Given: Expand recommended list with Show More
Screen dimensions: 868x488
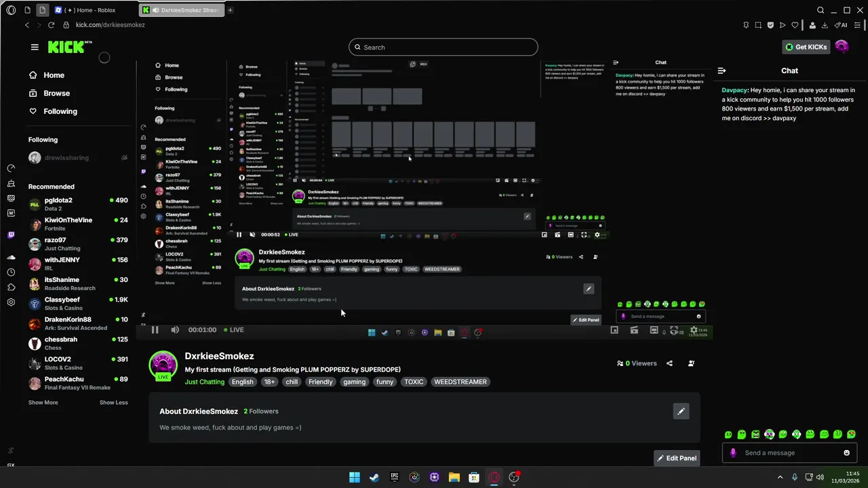Looking at the screenshot, I should click(x=43, y=403).
